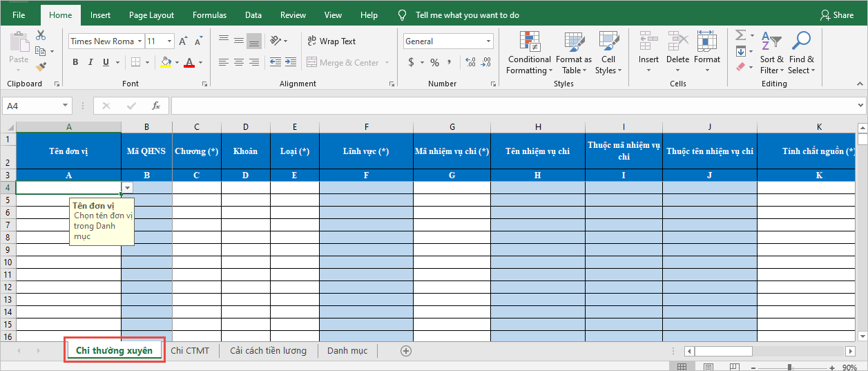Click the Percent Style icon

[434, 63]
